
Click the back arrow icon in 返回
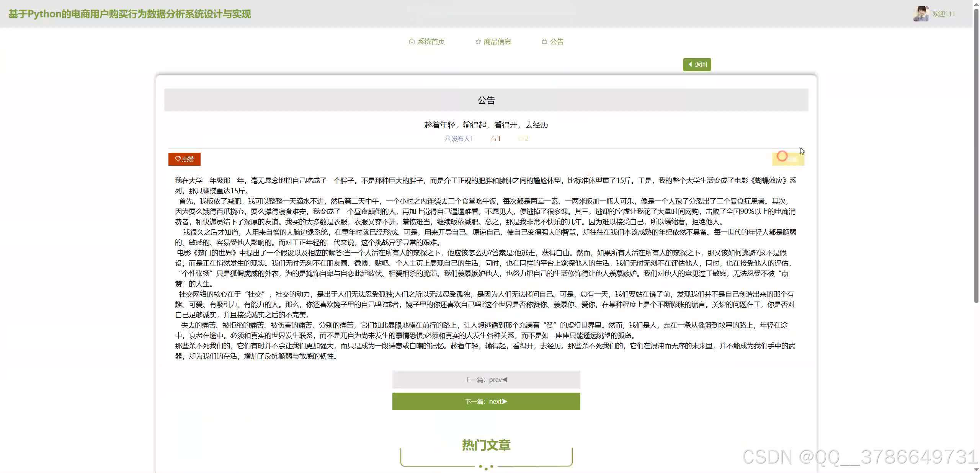pos(690,64)
